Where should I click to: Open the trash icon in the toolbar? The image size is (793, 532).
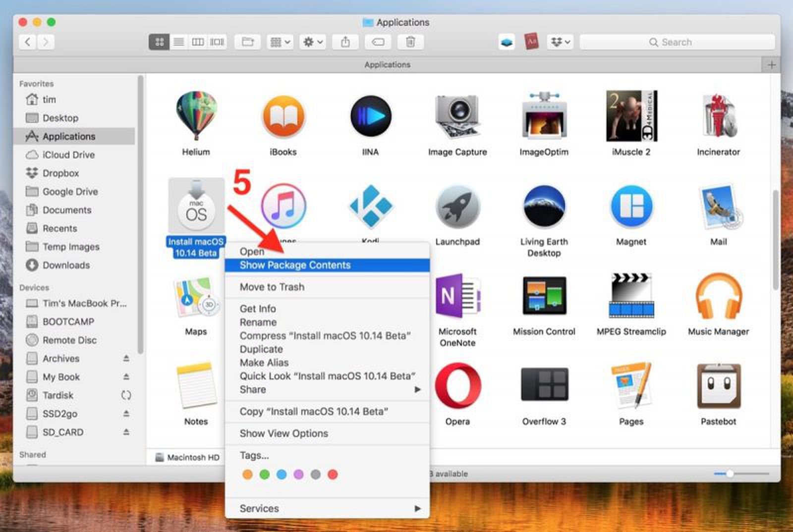click(x=409, y=42)
